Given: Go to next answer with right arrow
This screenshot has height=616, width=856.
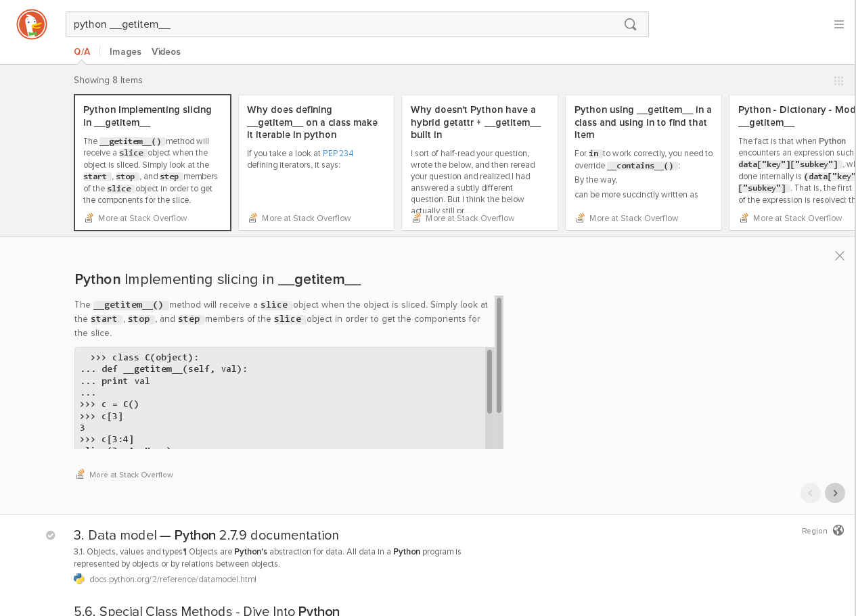Looking at the screenshot, I should pos(835,493).
